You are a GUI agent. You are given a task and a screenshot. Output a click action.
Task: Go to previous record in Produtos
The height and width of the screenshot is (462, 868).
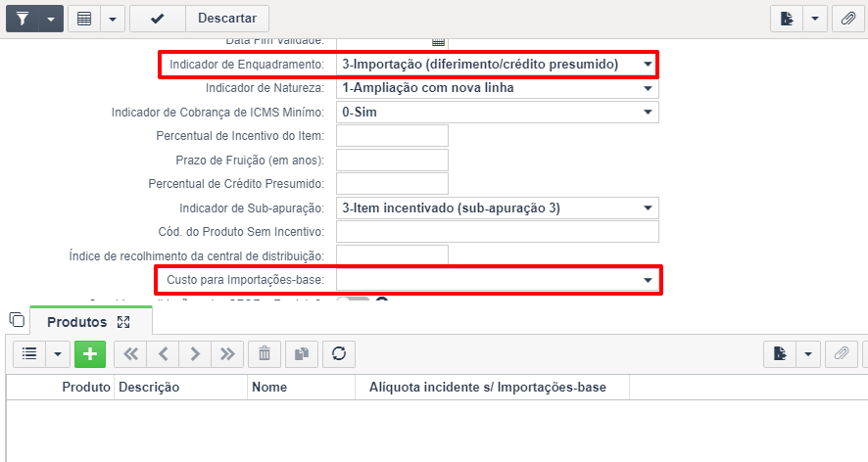coord(163,353)
